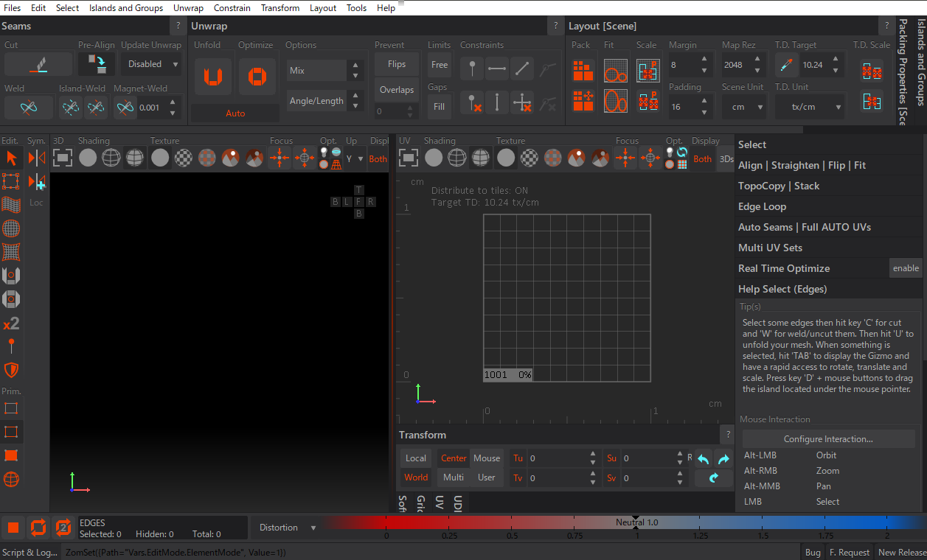This screenshot has width=927, height=560.
Task: Toggle Overlaps prevention
Action: (x=396, y=89)
